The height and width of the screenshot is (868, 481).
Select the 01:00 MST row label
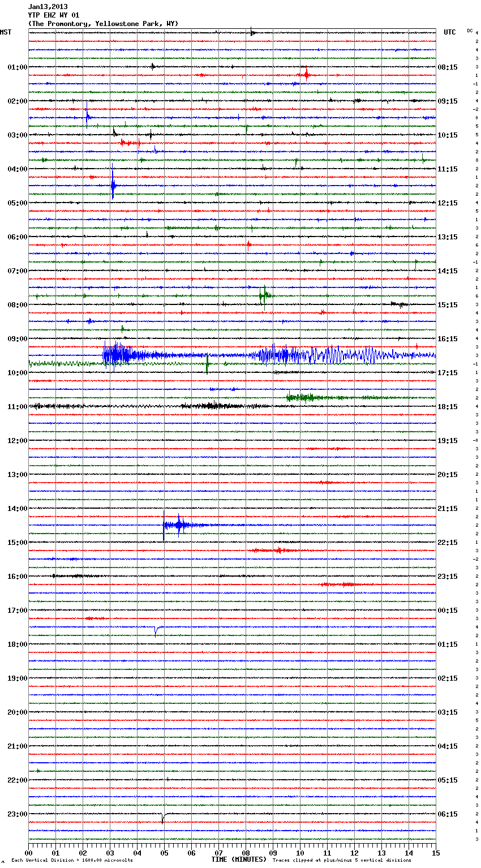tap(18, 67)
